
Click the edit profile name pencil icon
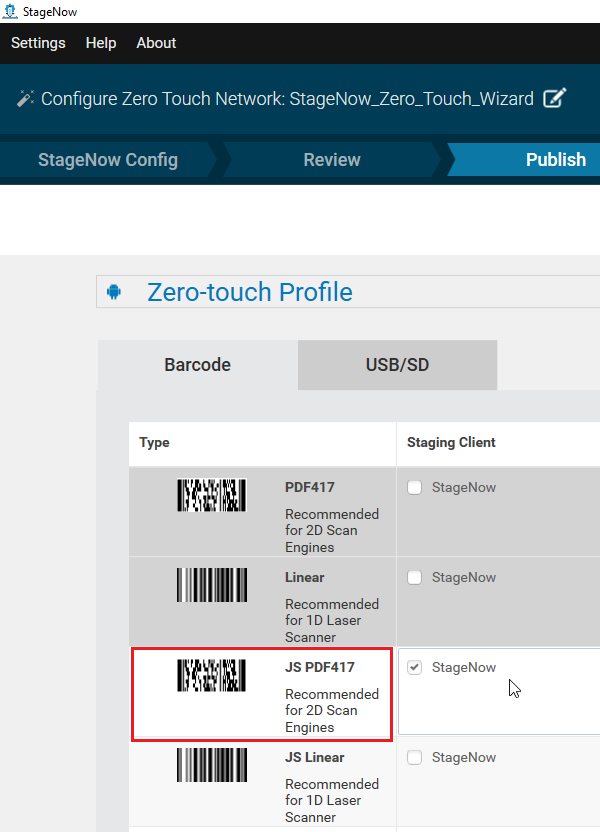(554, 98)
